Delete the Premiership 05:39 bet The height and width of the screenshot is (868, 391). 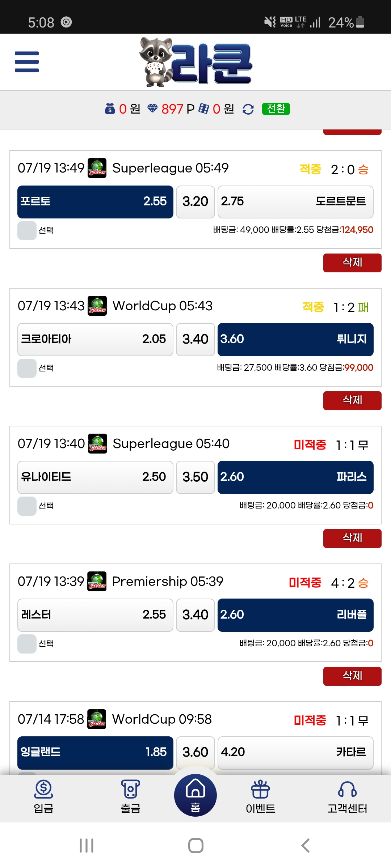tap(352, 676)
